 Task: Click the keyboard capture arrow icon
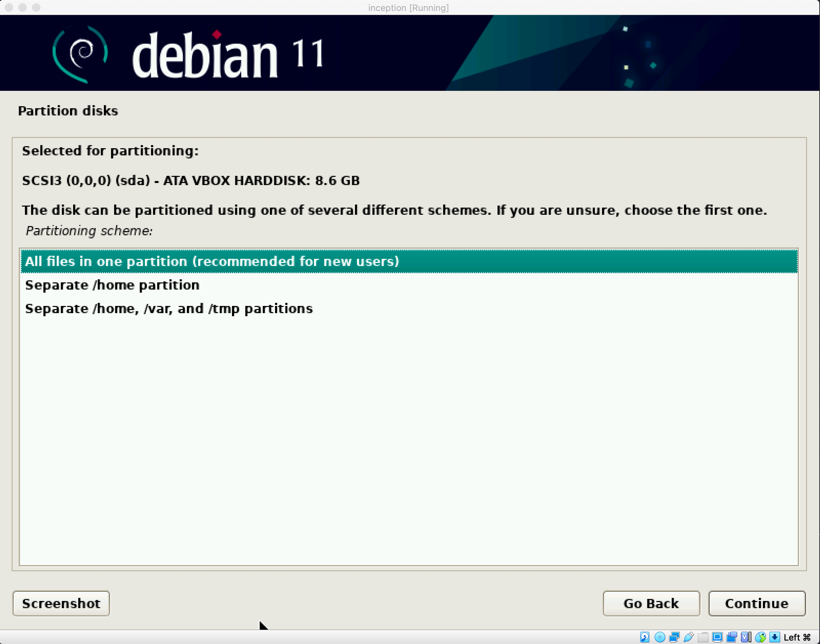pyautogui.click(x=774, y=637)
